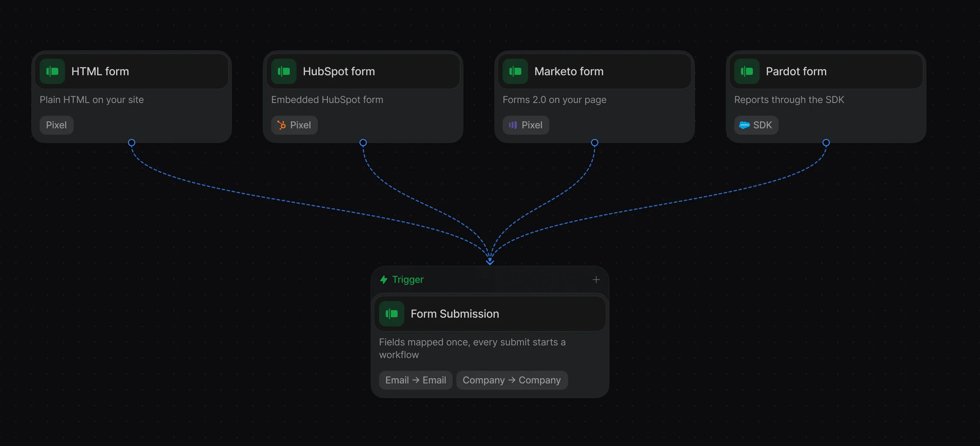The height and width of the screenshot is (446, 980).
Task: Click the Pardot form green icon
Action: click(747, 71)
